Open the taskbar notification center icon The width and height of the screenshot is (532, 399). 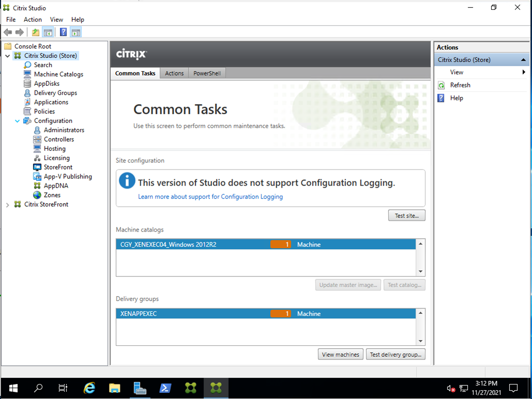tap(513, 388)
